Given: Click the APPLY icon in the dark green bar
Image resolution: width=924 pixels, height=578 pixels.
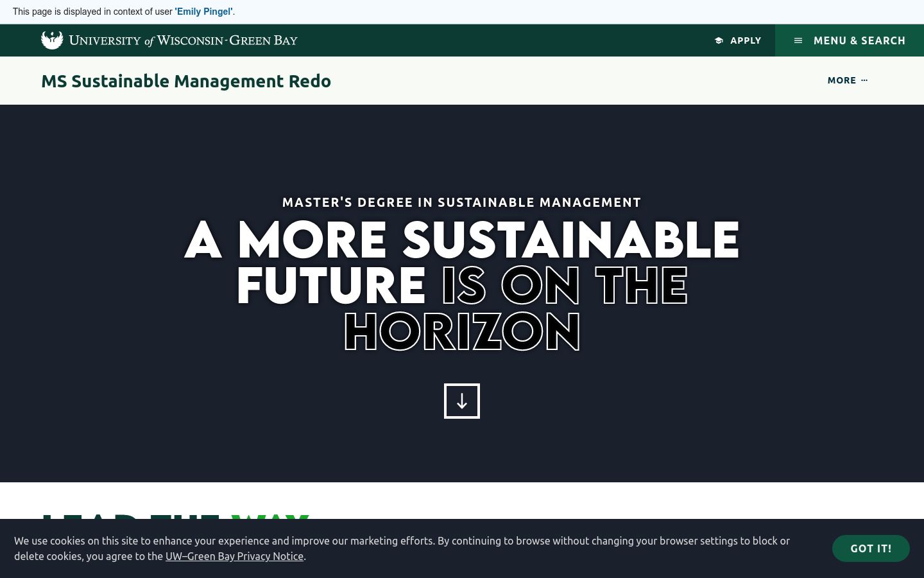Looking at the screenshot, I should [x=719, y=40].
